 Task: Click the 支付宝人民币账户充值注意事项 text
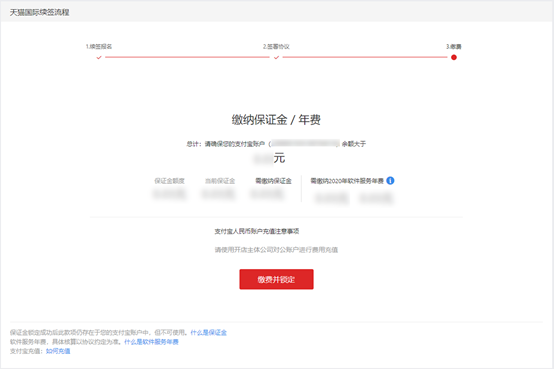pos(257,231)
